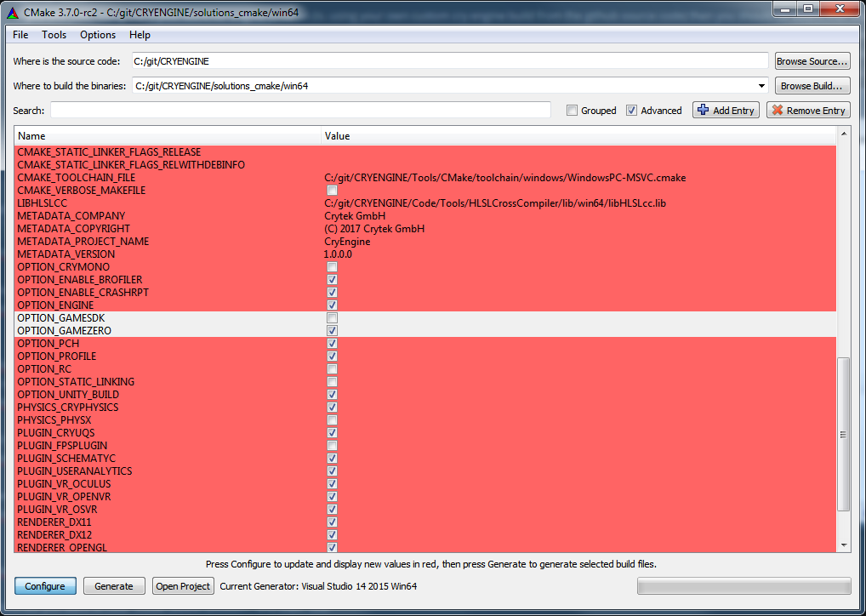The image size is (866, 616).
Task: Toggle CMAKE_VERBOSE_MAKEFILE checkbox
Action: pos(332,191)
